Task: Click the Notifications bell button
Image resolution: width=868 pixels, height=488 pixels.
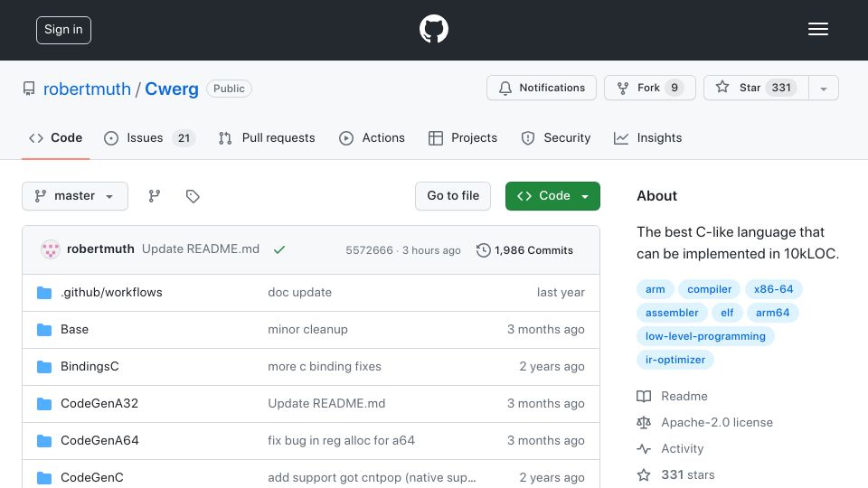Action: pos(542,88)
